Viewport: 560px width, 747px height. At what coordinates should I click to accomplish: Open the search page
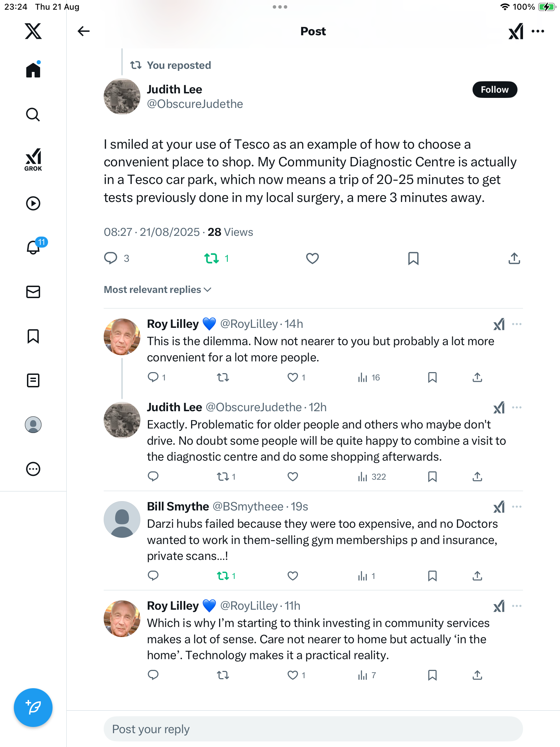coord(33,115)
